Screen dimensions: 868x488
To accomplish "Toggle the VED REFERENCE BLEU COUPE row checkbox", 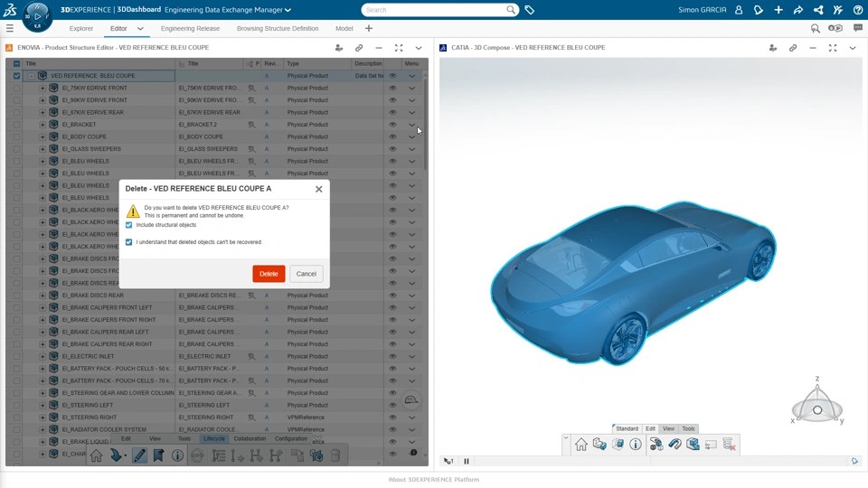I will pyautogui.click(x=16, y=76).
